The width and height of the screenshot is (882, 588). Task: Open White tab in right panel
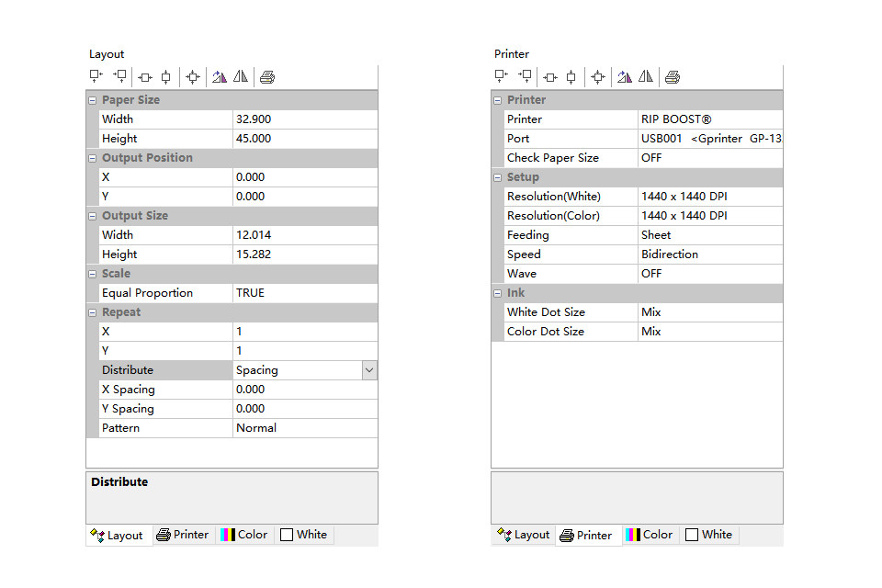click(709, 535)
